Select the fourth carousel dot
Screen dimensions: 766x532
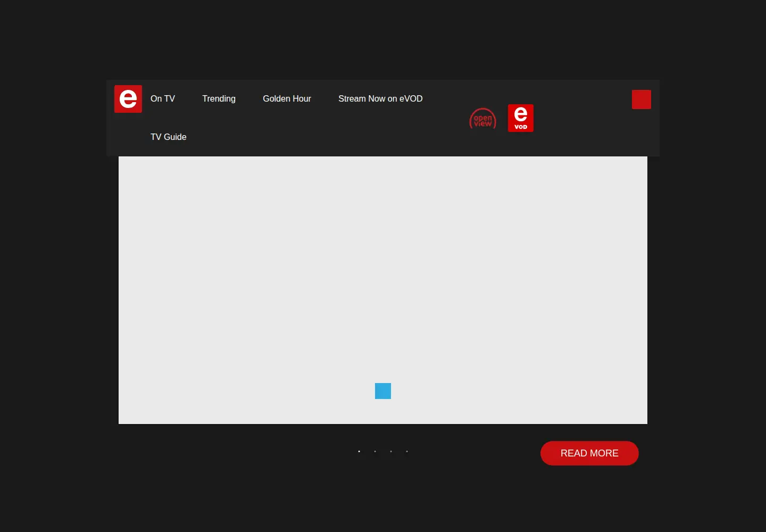(407, 452)
